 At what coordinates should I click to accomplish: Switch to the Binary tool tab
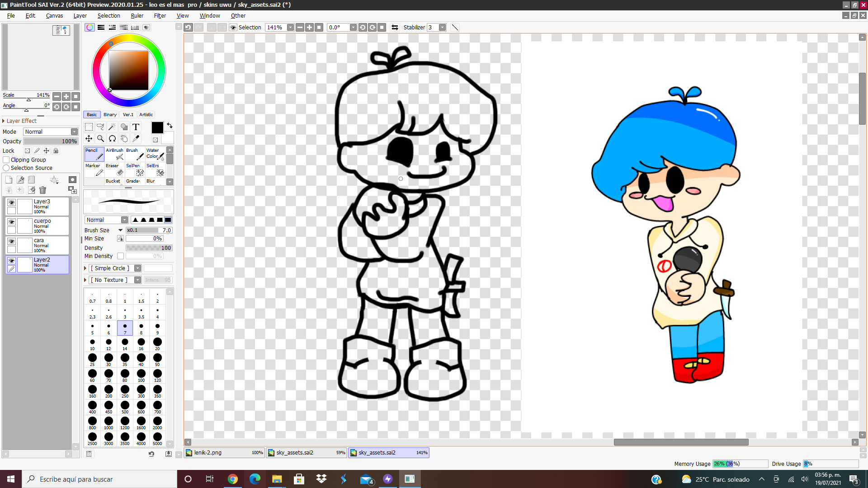tap(110, 115)
